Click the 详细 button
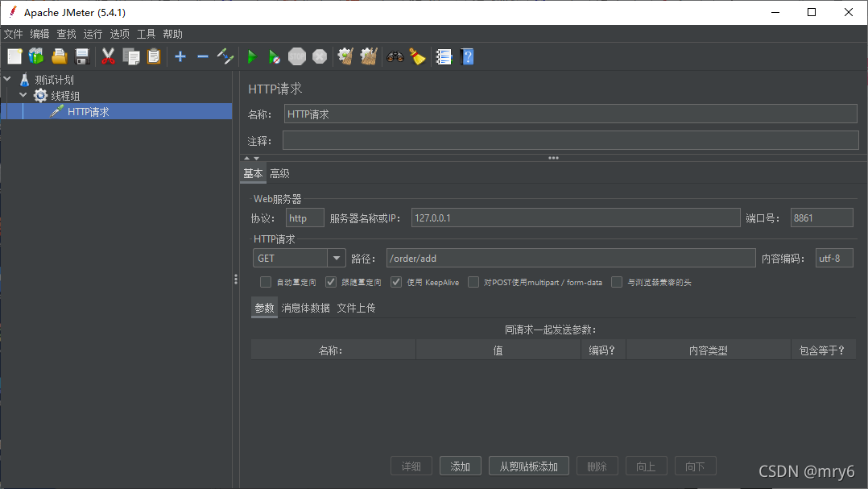Viewport: 868px width, 489px height. point(411,466)
